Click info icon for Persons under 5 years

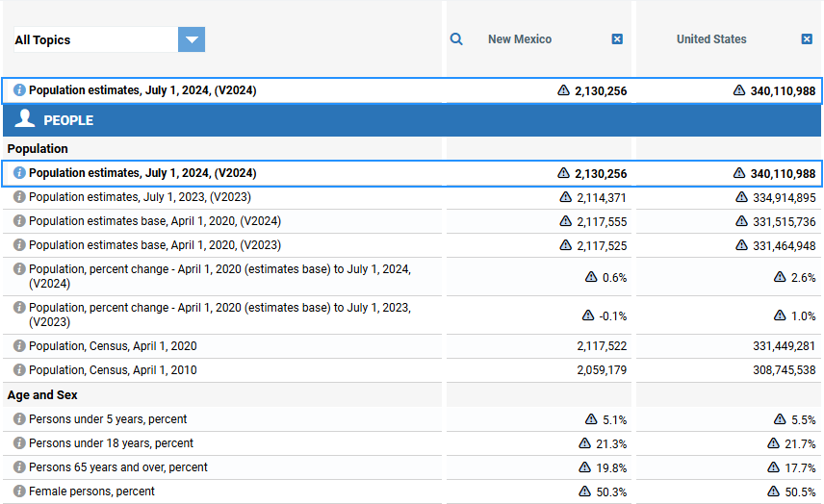[x=19, y=419]
